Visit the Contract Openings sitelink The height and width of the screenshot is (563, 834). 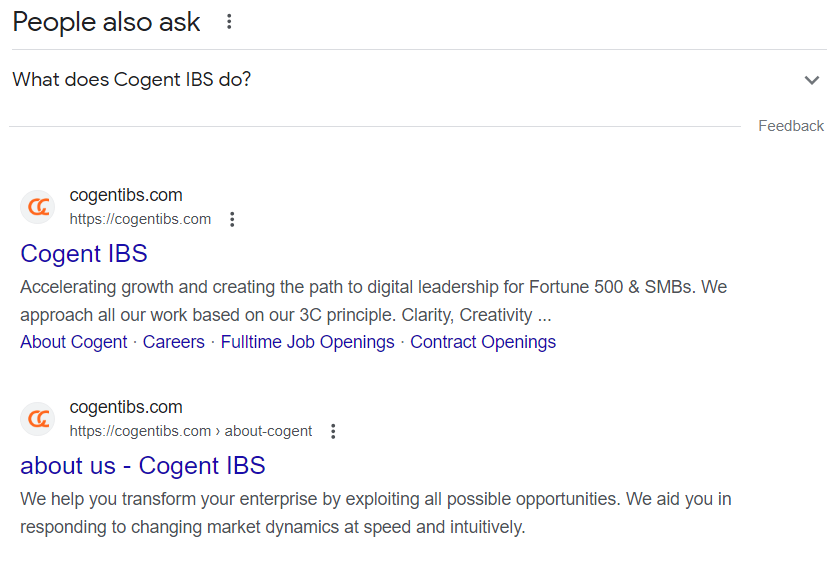pyautogui.click(x=483, y=342)
